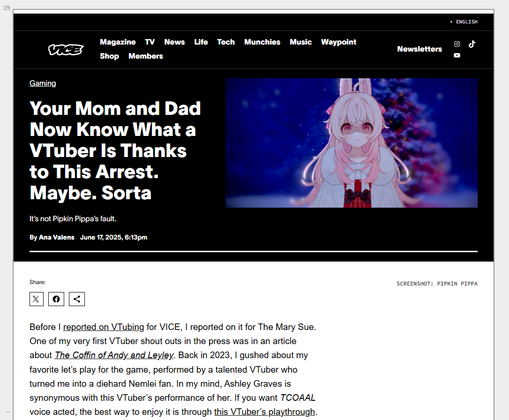The height and width of the screenshot is (420, 509).
Task: Open the generic share icon button
Action: click(x=77, y=299)
